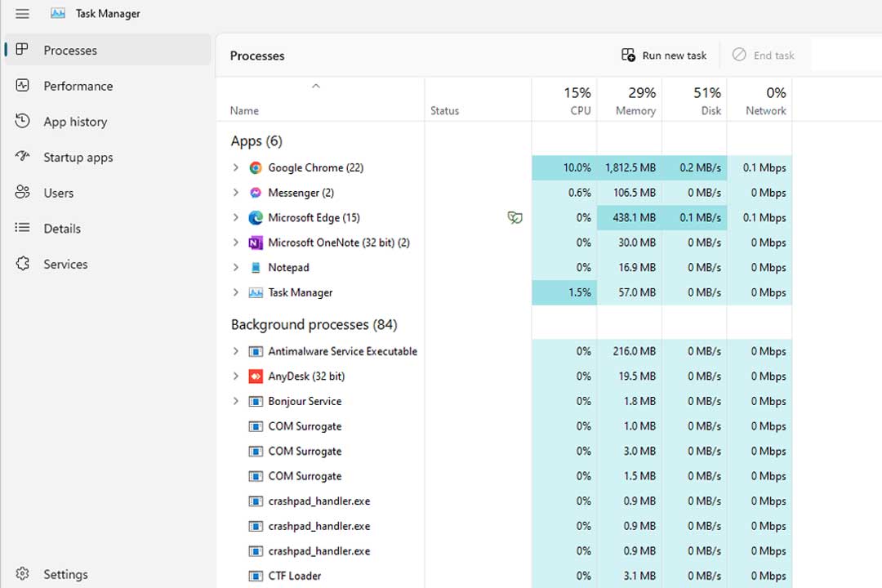Image resolution: width=882 pixels, height=588 pixels.
Task: Expand the Messenger (2) process group
Action: click(236, 193)
